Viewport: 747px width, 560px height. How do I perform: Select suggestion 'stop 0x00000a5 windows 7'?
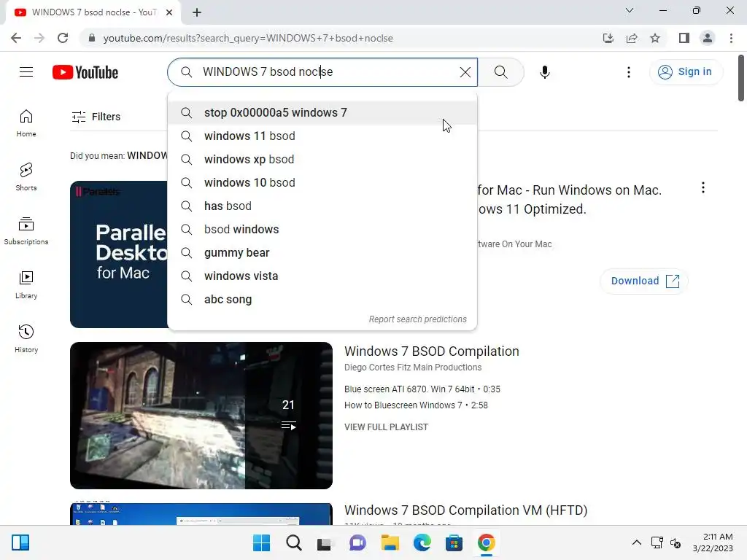tap(322, 113)
